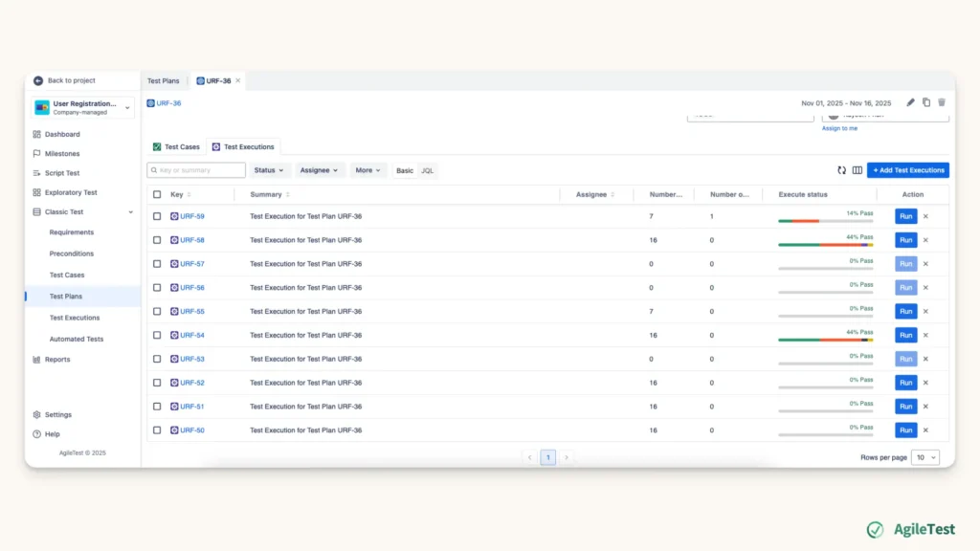Open Script Test in the sidebar
The image size is (980, 551).
pos(62,173)
